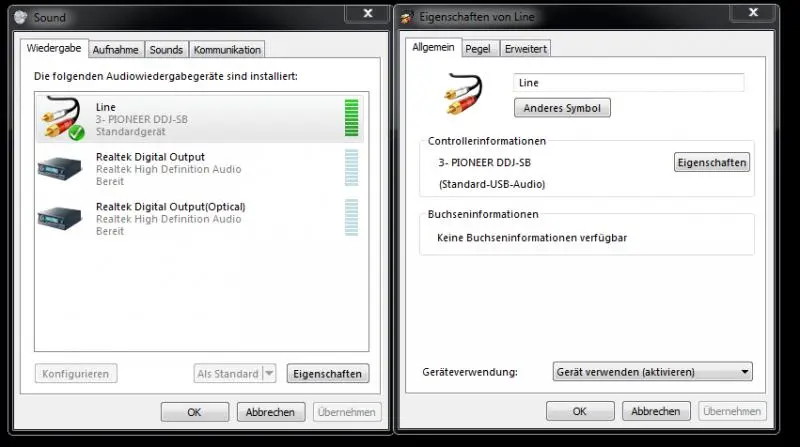Expand the Als Standard dropdown arrow

[269, 374]
